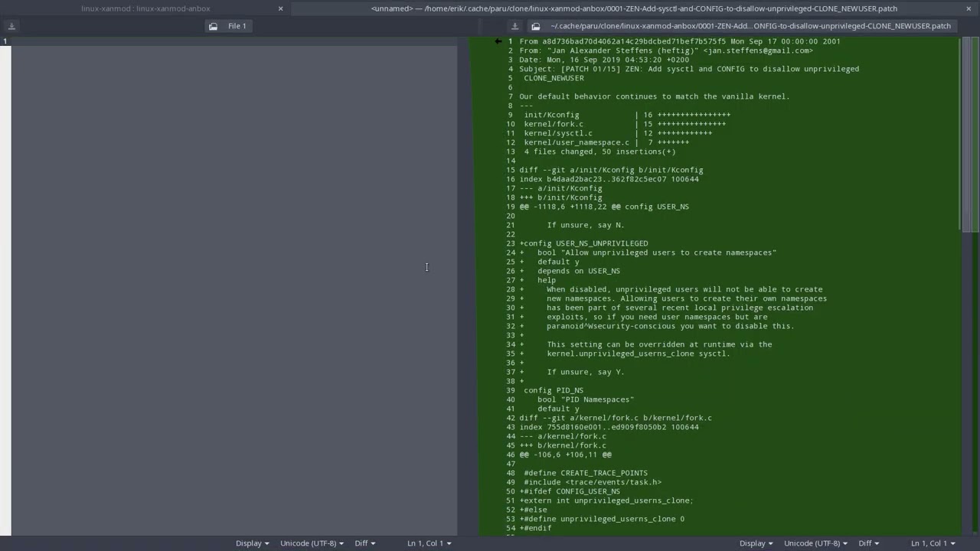Click the 'bool "PID Namespaces"' line
980x551 pixels.
pos(586,399)
